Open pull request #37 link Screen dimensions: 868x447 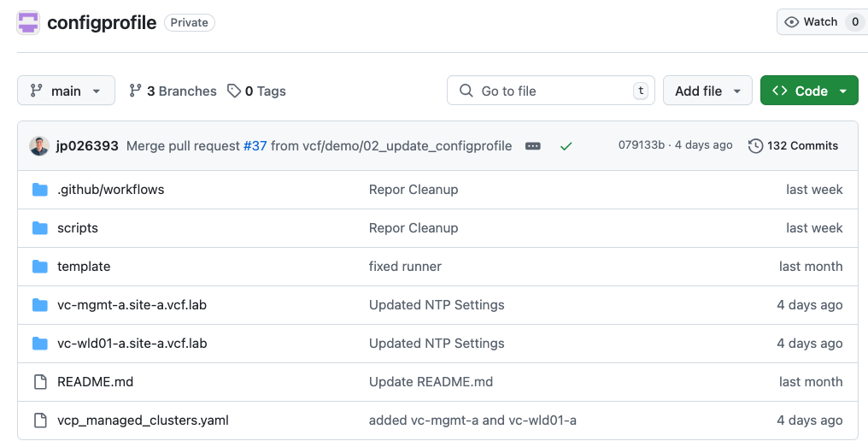(x=255, y=146)
